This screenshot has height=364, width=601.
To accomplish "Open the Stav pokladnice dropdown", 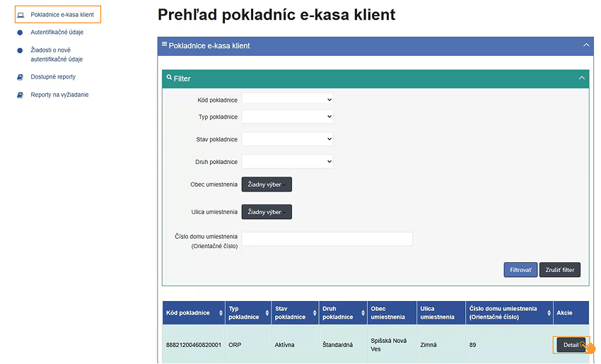I will pyautogui.click(x=287, y=139).
